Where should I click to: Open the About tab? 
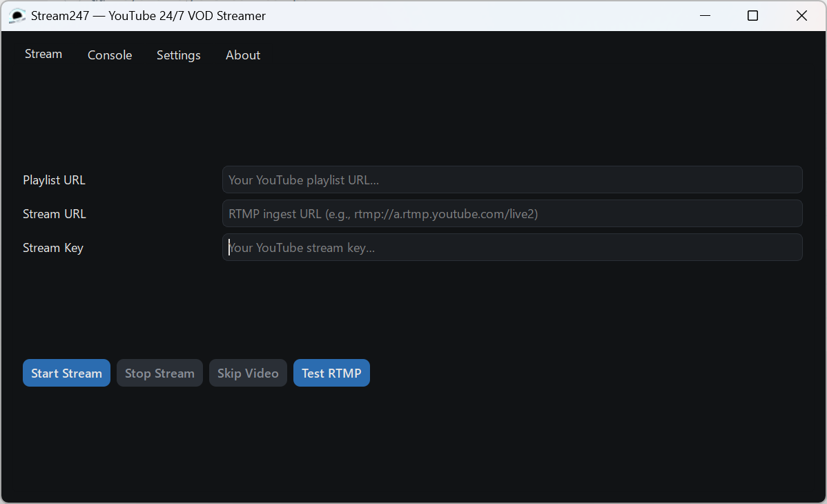[242, 55]
